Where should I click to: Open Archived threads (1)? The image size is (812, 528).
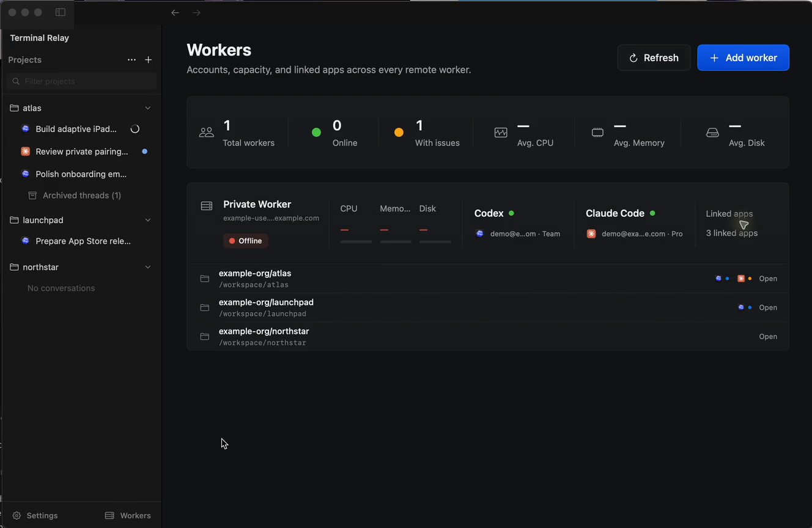tap(82, 196)
